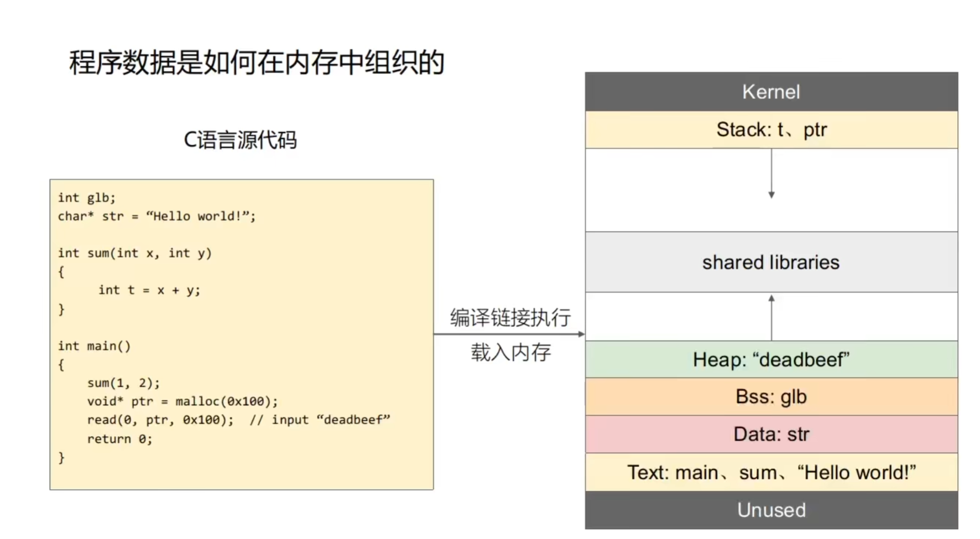
Task: Click the code line int glb;
Action: (87, 198)
